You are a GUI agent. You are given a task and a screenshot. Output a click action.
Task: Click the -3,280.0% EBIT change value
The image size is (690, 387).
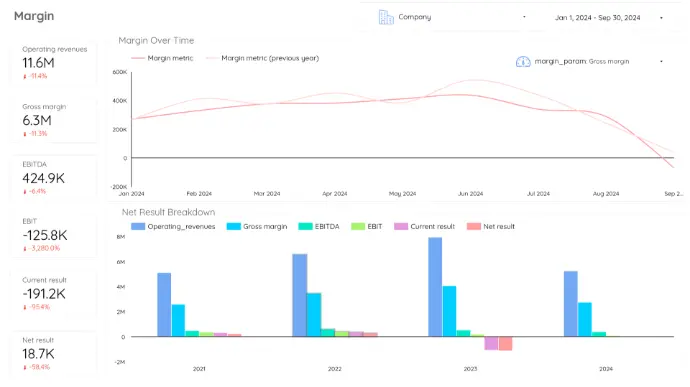coord(45,248)
